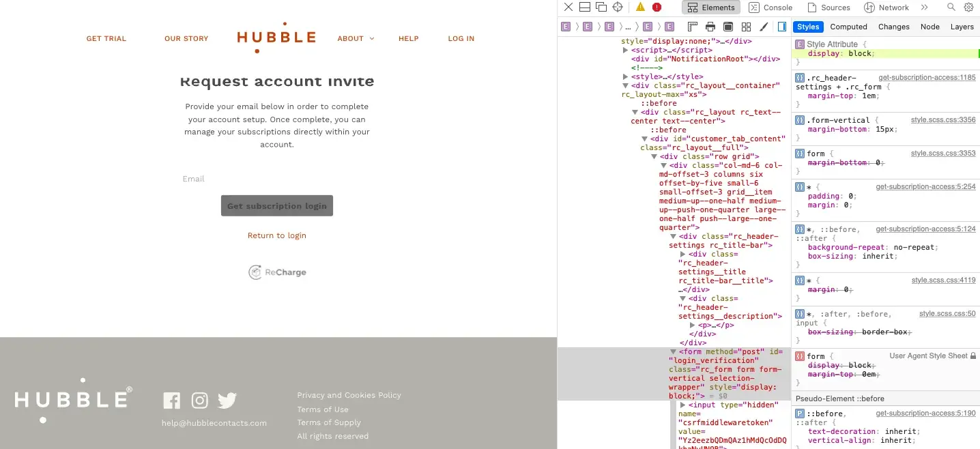This screenshot has width=980, height=449.
Task: Focus the Email input field
Action: [277, 179]
